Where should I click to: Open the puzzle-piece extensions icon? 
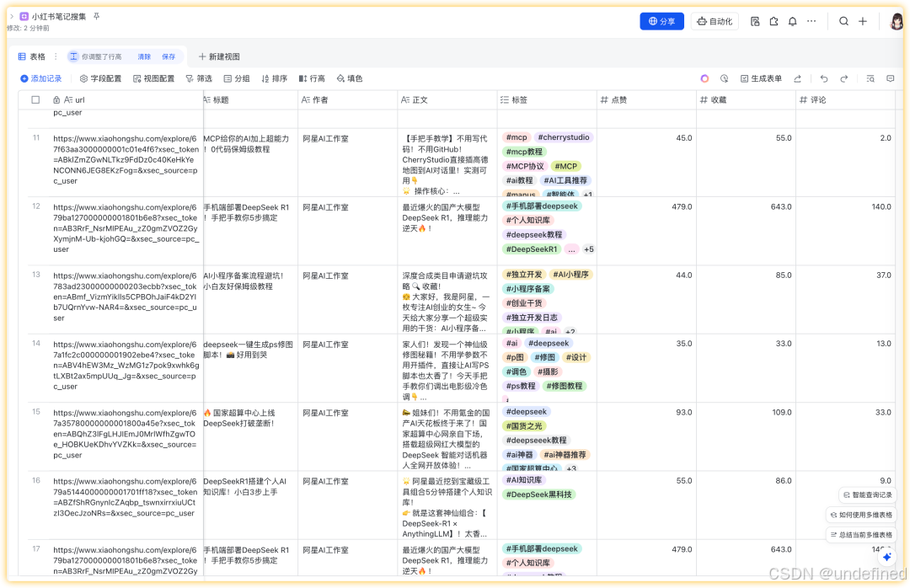coord(773,21)
